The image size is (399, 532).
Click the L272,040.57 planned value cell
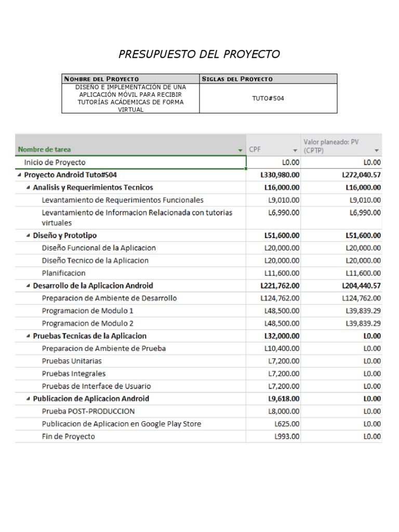341,175
